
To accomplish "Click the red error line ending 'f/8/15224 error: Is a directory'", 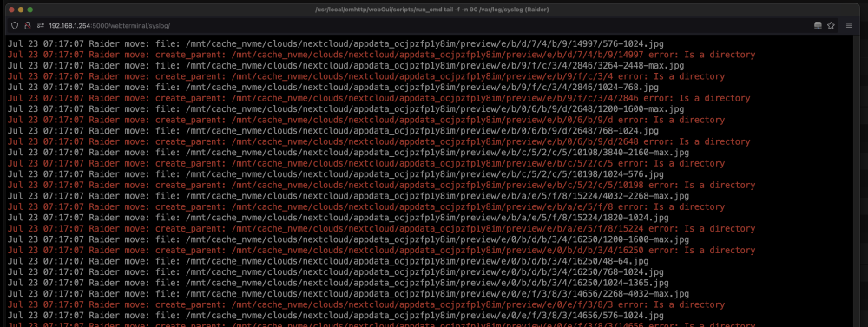I will [381, 228].
